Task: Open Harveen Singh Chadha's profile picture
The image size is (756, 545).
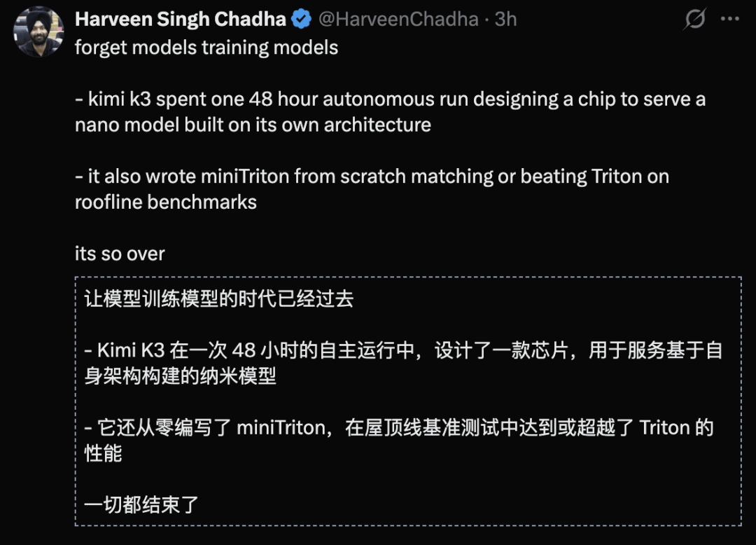Action: [38, 32]
